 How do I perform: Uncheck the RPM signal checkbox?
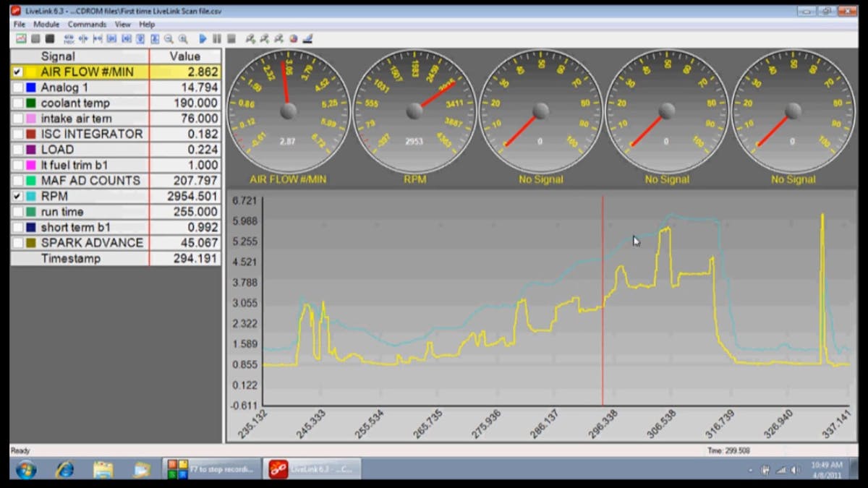coord(17,196)
